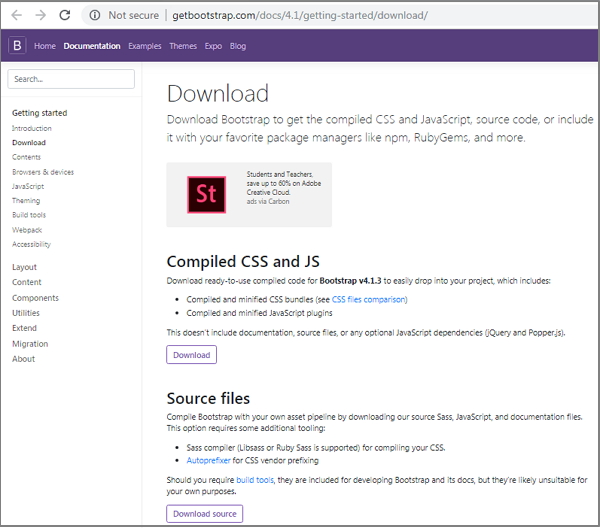Expand the Utilities sidebar section

[x=26, y=313]
